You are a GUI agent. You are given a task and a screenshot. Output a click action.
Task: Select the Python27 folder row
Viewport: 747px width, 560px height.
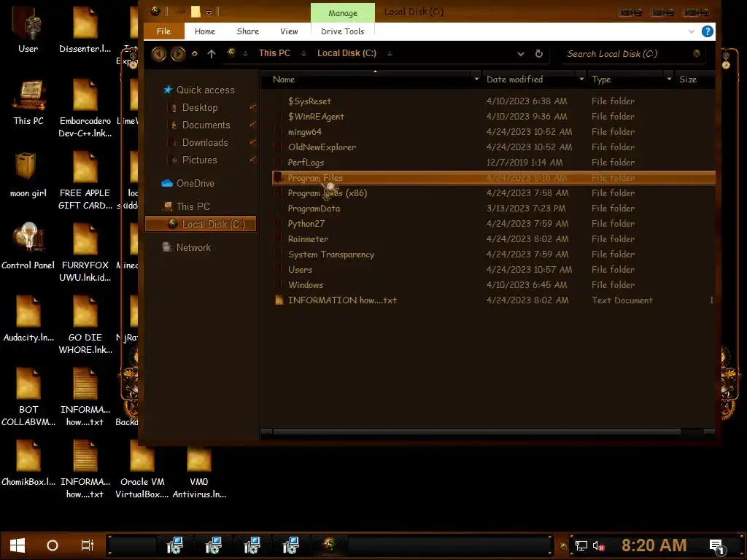[x=494, y=224]
